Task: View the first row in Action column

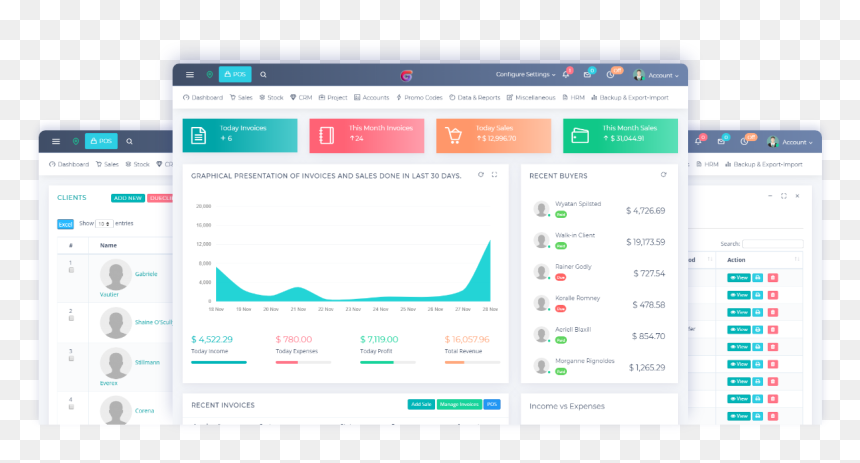Action: click(738, 278)
